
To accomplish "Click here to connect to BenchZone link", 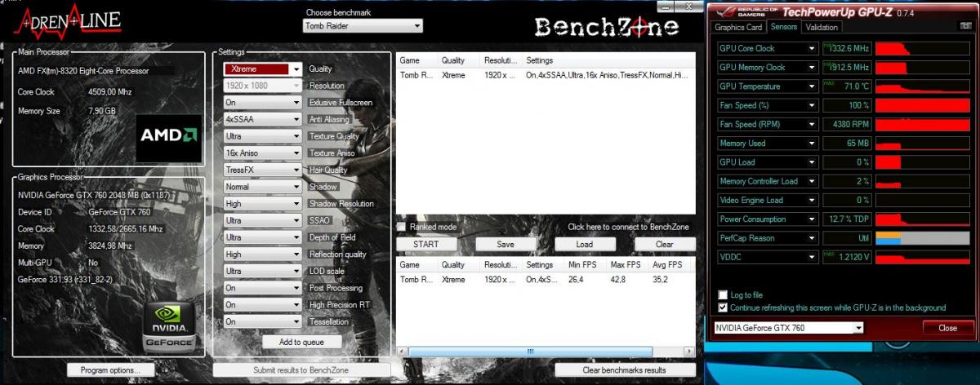I will [628, 227].
